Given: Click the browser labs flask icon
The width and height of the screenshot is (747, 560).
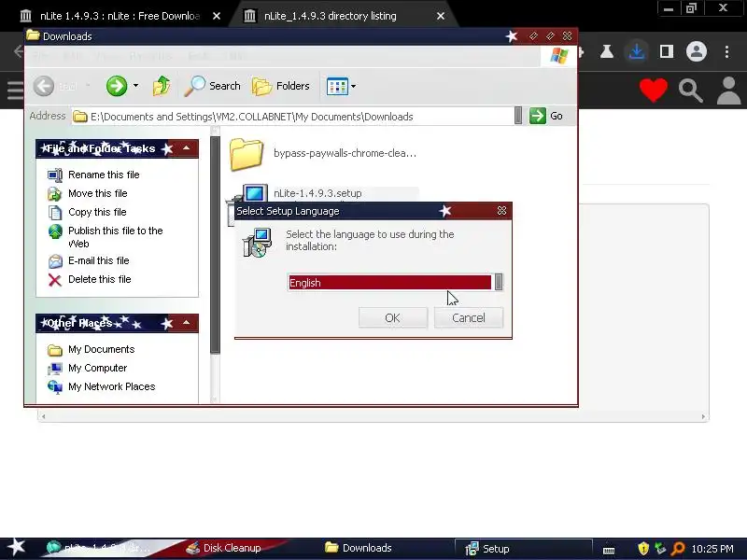Looking at the screenshot, I should coord(606,51).
